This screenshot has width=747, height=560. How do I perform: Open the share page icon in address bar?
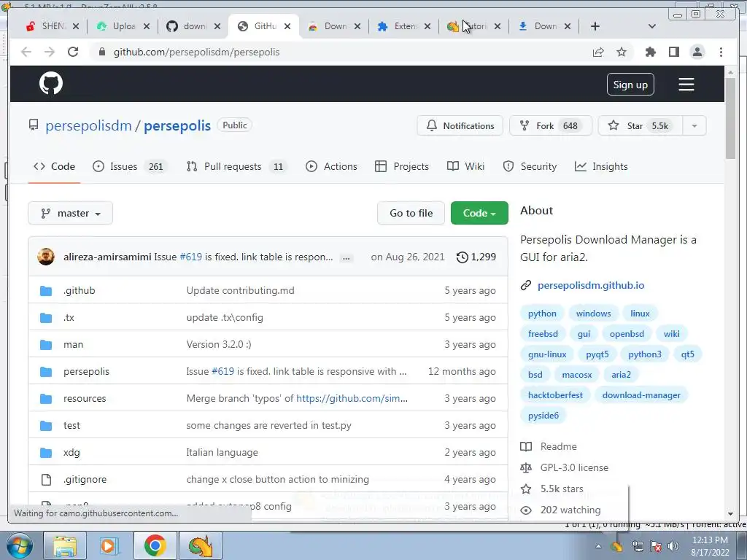(x=598, y=52)
